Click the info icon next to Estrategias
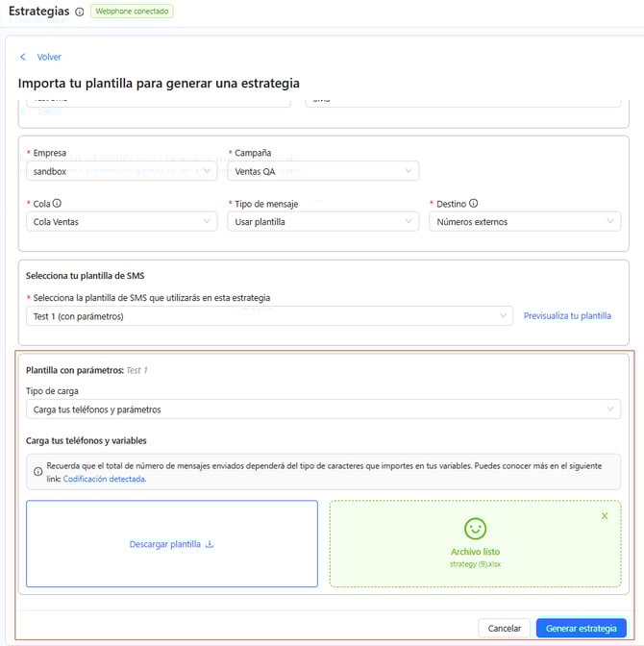 coord(79,12)
